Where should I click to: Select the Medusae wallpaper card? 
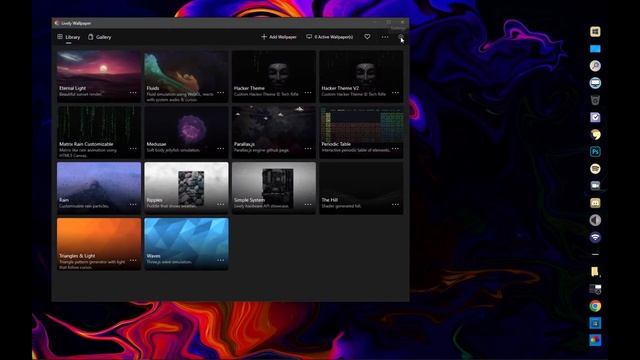186,132
